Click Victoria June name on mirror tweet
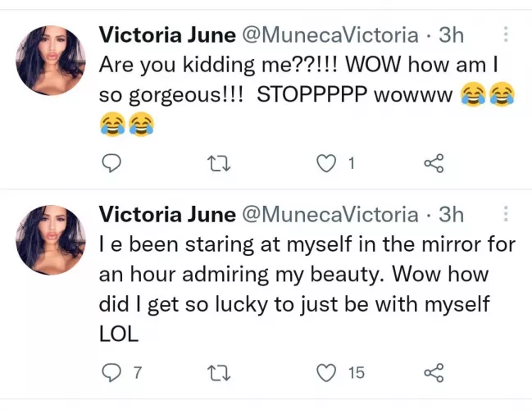The width and height of the screenshot is (532, 410). [165, 215]
